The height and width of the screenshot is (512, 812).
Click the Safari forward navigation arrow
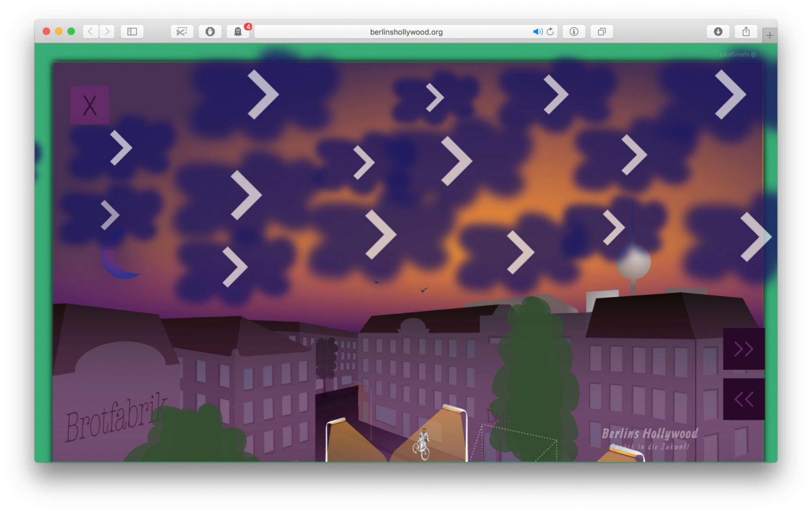tap(107, 32)
